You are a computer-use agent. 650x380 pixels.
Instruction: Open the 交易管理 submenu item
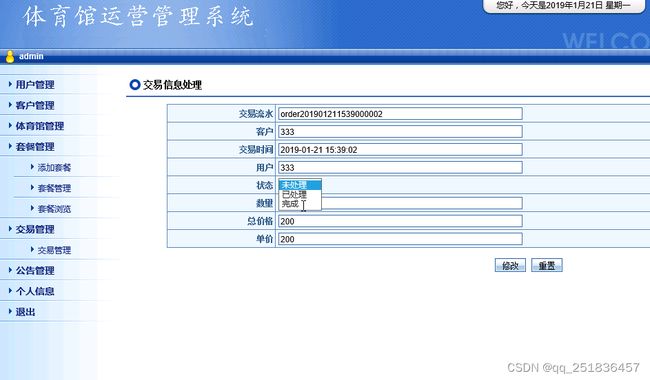point(54,250)
